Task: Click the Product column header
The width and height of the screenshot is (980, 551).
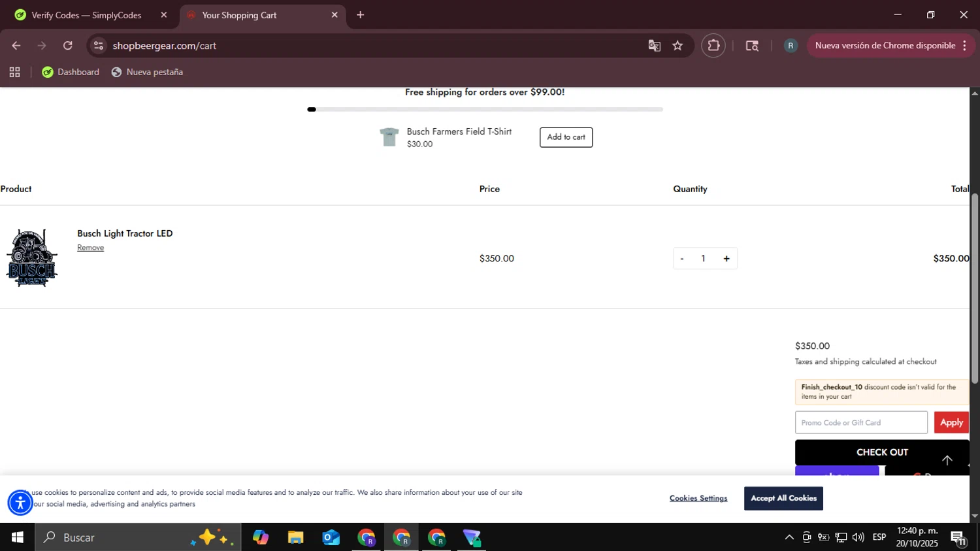Action: [x=16, y=189]
